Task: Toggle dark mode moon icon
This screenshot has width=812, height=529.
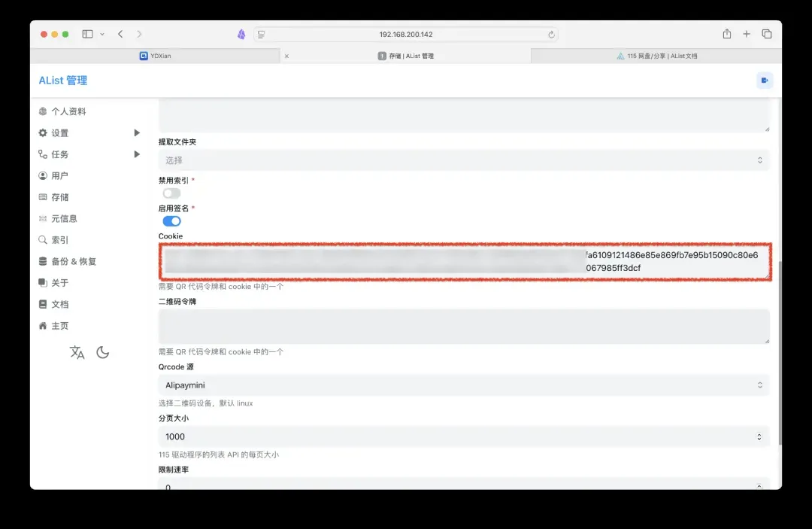Action: [103, 352]
